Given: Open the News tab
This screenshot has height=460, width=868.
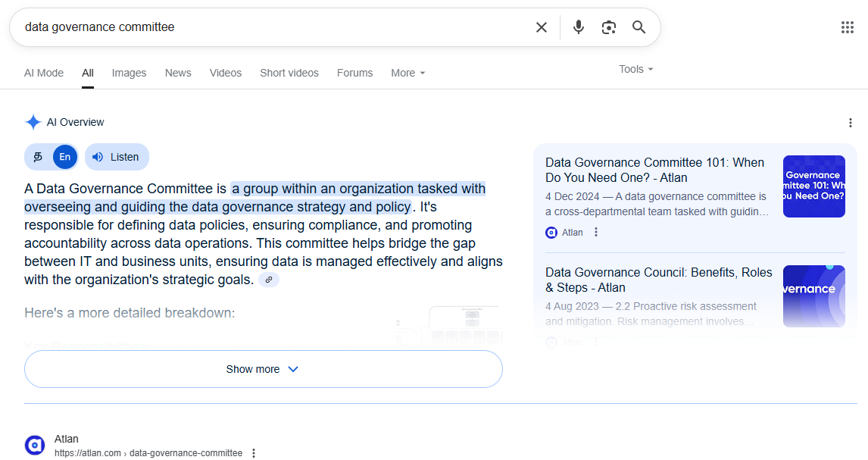Looking at the screenshot, I should pyautogui.click(x=178, y=73).
